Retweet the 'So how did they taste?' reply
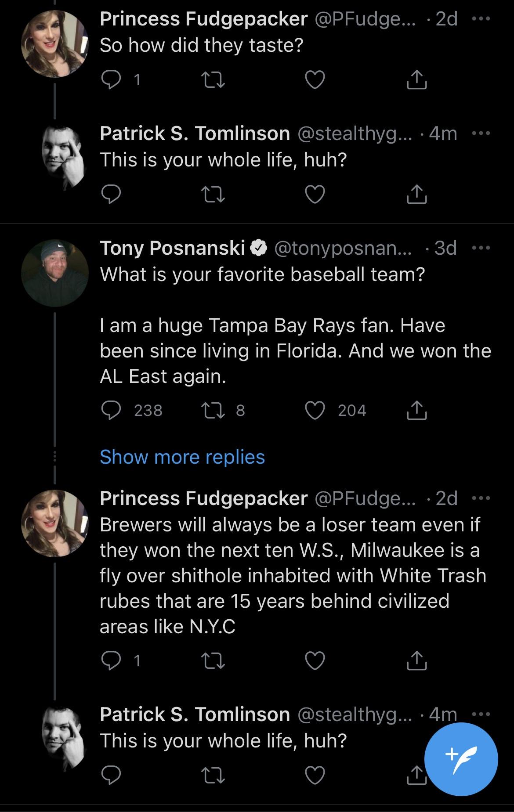The height and width of the screenshot is (812, 514). (x=213, y=79)
